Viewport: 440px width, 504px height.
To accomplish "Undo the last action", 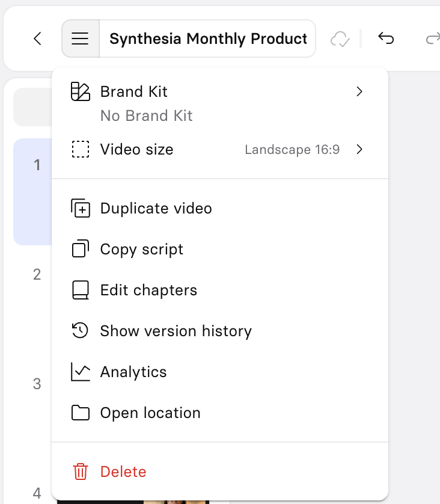I will pos(386,38).
